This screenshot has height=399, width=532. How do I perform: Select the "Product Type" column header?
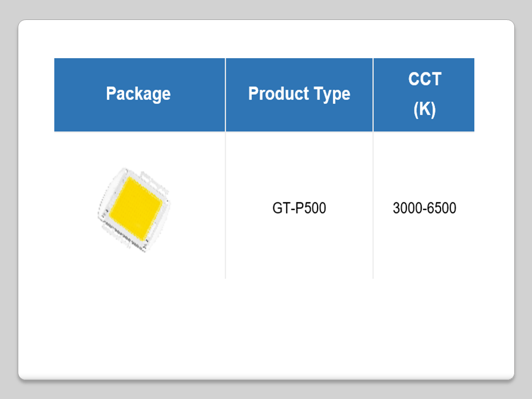pos(299,94)
